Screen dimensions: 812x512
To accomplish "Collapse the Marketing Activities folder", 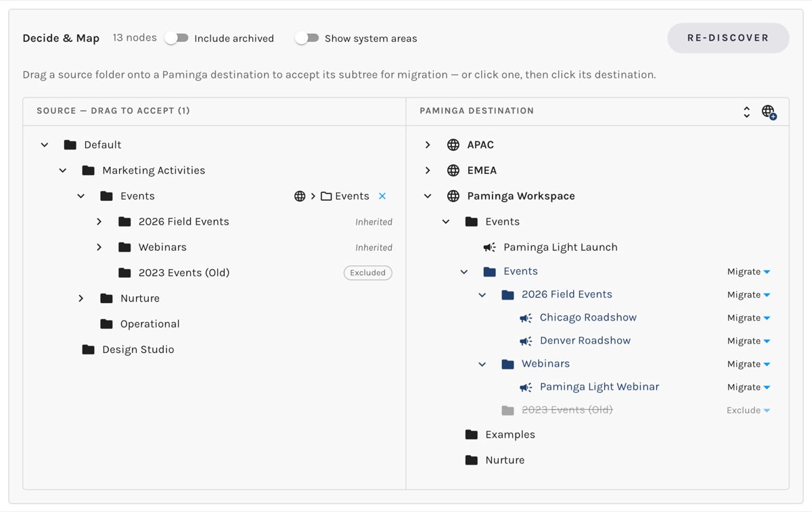I will (x=63, y=170).
